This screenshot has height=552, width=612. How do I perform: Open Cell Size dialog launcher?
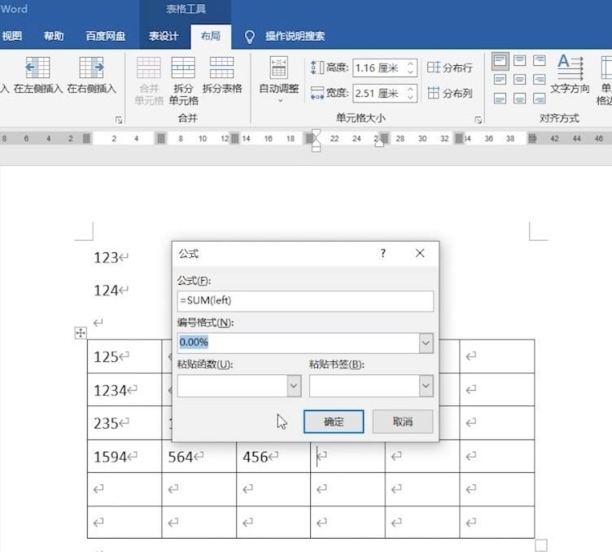(x=478, y=120)
